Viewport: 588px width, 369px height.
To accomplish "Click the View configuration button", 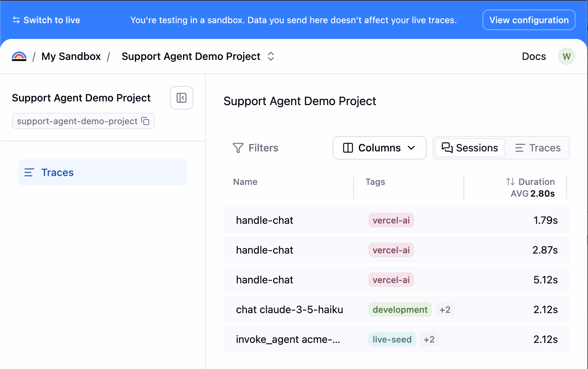I will (x=529, y=20).
